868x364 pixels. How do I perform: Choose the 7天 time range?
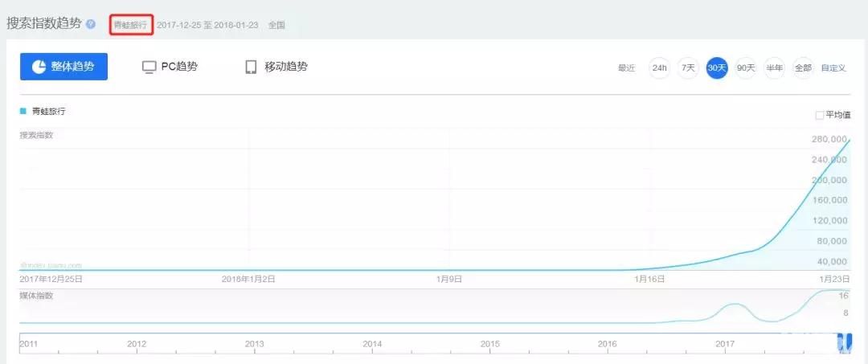[x=688, y=67]
